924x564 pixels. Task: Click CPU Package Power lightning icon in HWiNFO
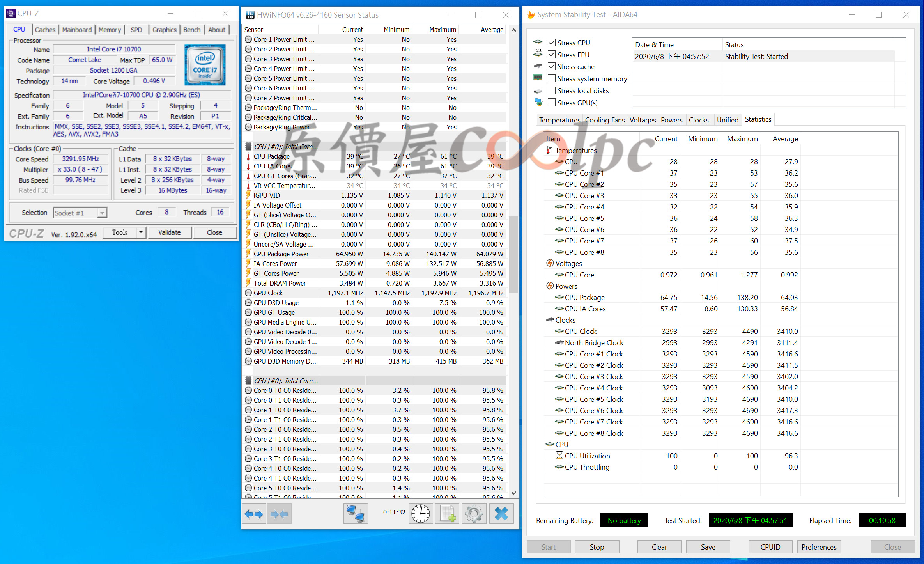click(248, 254)
